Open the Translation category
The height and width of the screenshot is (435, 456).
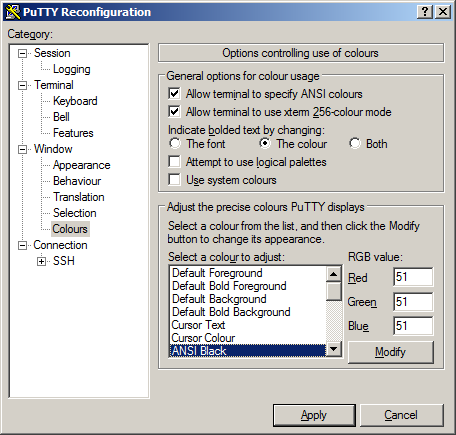[79, 197]
